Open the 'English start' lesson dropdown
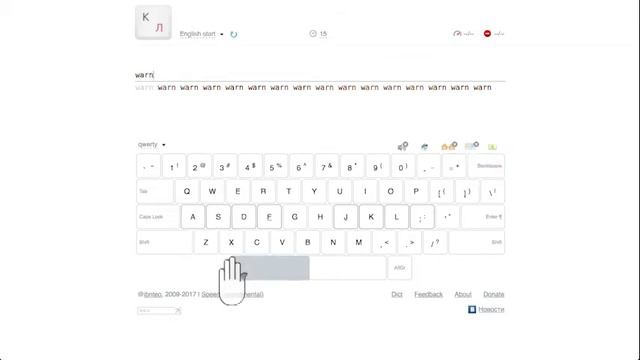640x360 pixels. coord(202,34)
